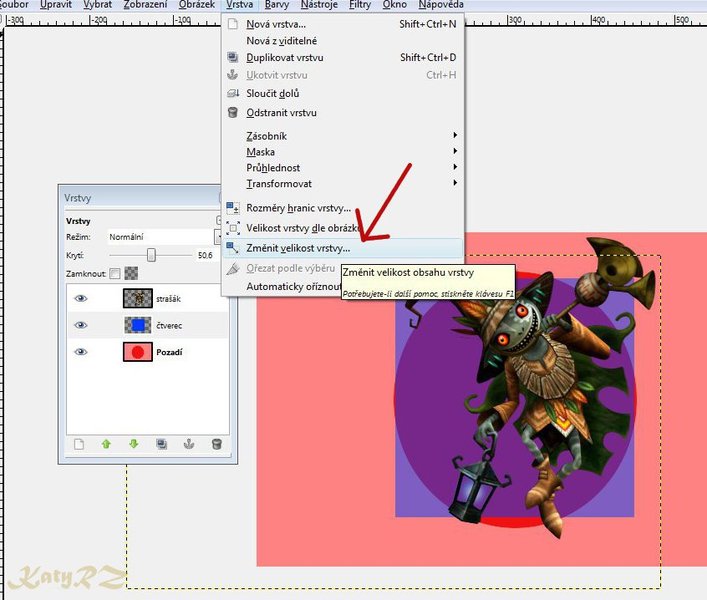Image resolution: width=707 pixels, height=600 pixels.
Task: Choose Nová vrstva... menu entry
Action: (x=343, y=24)
